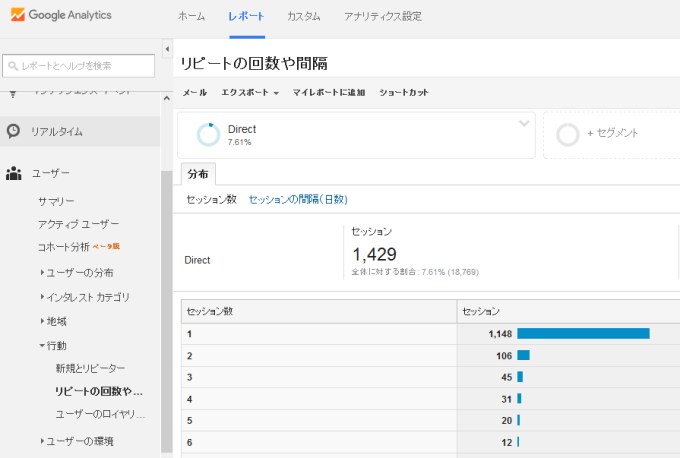The width and height of the screenshot is (680, 458).
Task: Click the ユーザー people icon
Action: 14,173
